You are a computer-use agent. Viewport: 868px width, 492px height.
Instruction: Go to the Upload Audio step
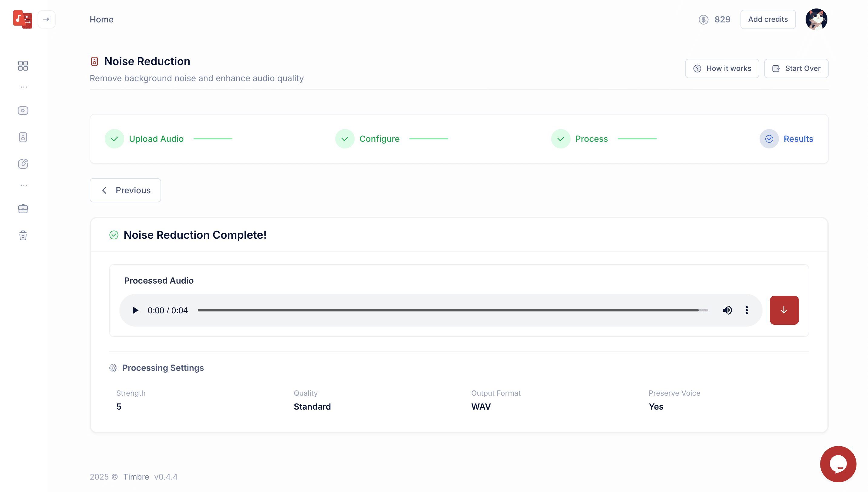(x=156, y=139)
